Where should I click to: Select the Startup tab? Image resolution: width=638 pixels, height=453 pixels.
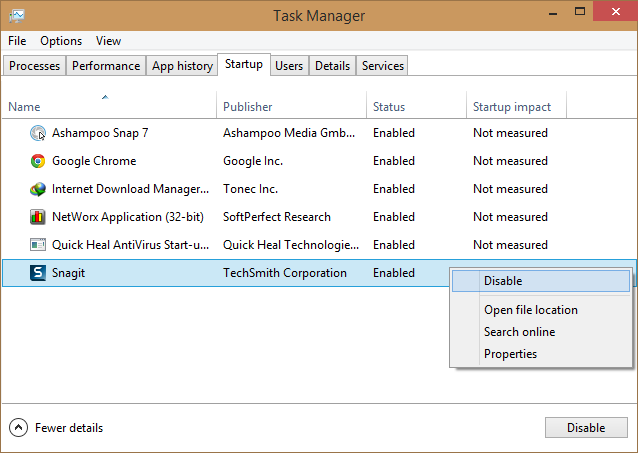pyautogui.click(x=244, y=64)
